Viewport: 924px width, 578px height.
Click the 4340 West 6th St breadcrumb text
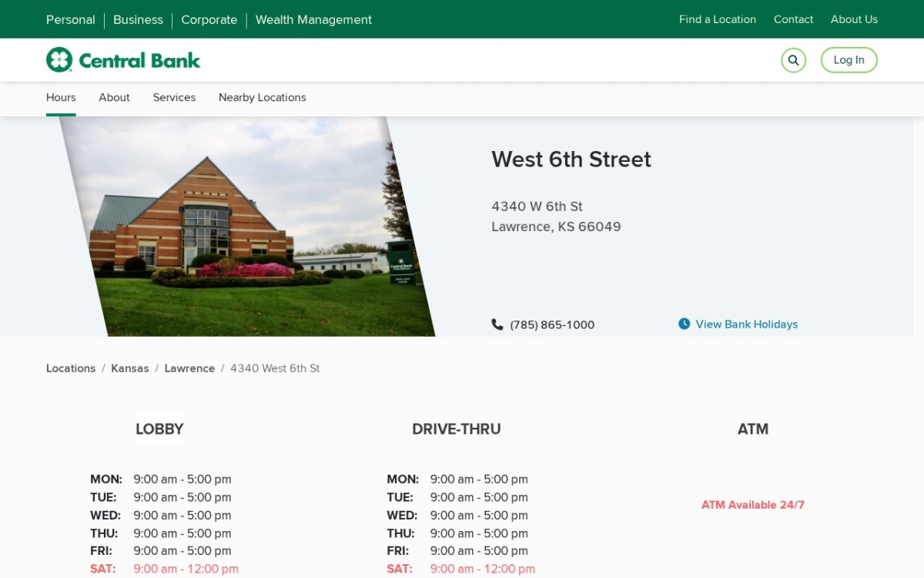[x=275, y=368]
